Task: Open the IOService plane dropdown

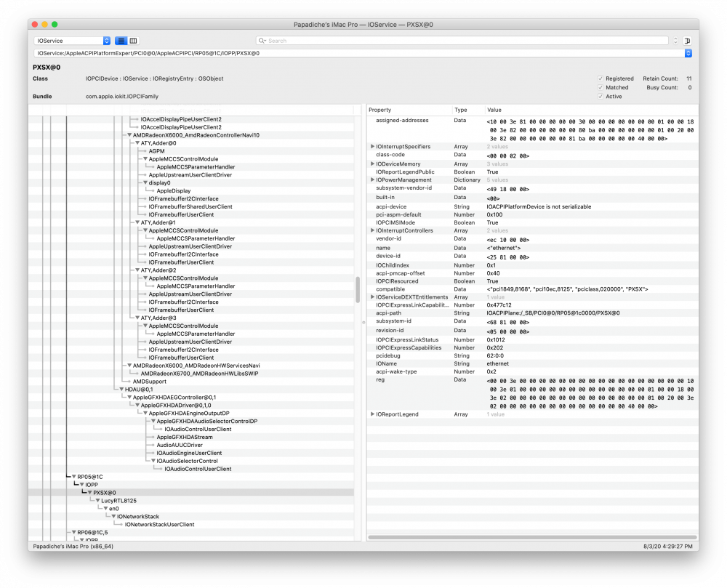Action: [x=72, y=41]
